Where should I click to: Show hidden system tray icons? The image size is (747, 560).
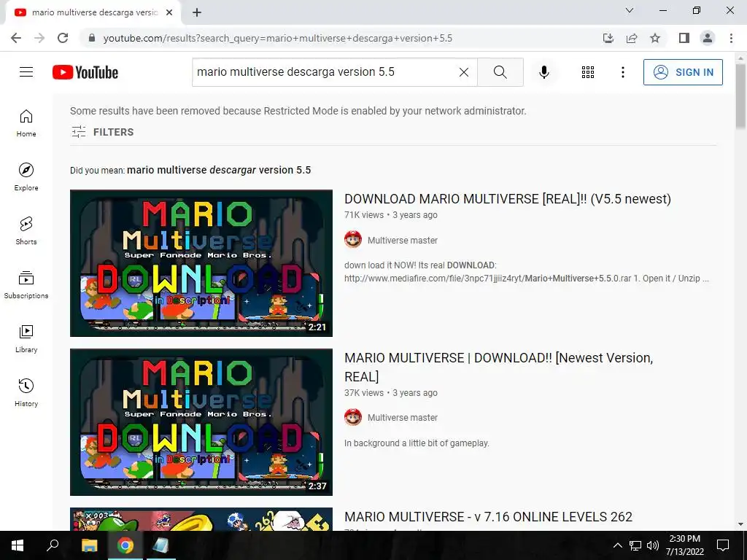[617, 545]
